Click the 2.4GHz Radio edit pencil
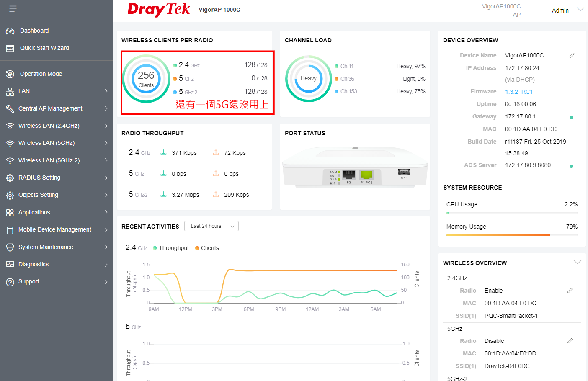The image size is (588, 381). [x=570, y=291]
